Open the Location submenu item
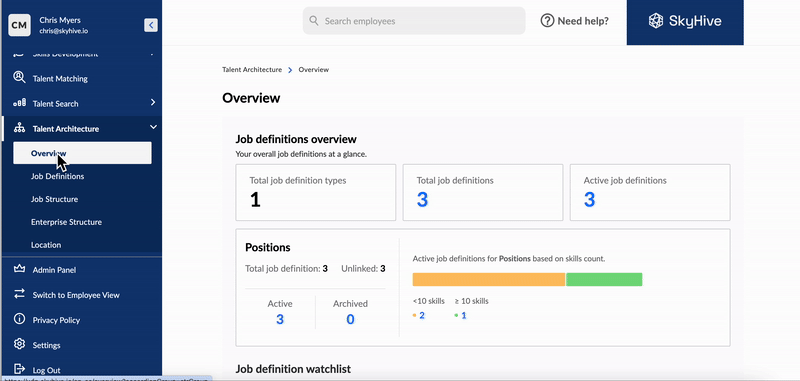 pyautogui.click(x=46, y=245)
